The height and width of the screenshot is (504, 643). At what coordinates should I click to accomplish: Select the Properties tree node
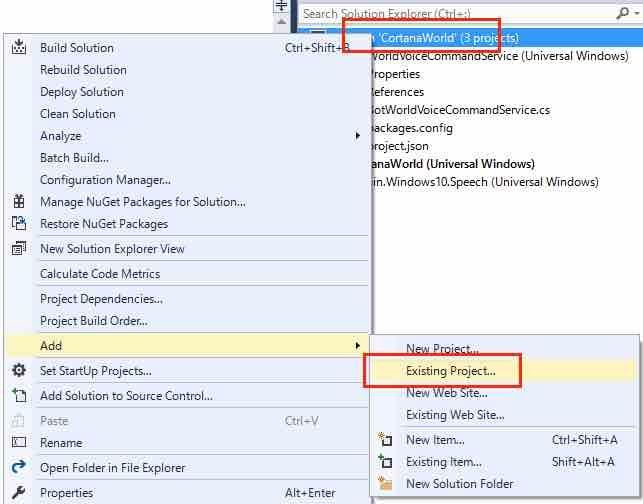point(394,74)
